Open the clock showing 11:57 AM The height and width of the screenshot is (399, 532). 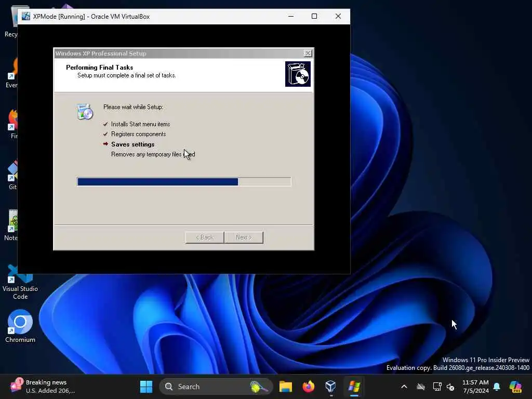pyautogui.click(x=475, y=387)
